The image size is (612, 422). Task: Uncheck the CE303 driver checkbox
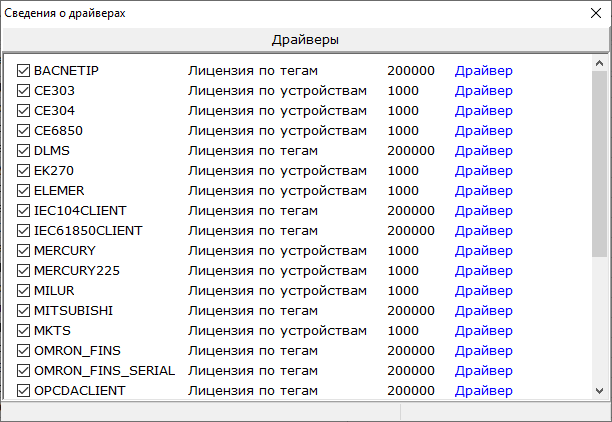coord(23,91)
